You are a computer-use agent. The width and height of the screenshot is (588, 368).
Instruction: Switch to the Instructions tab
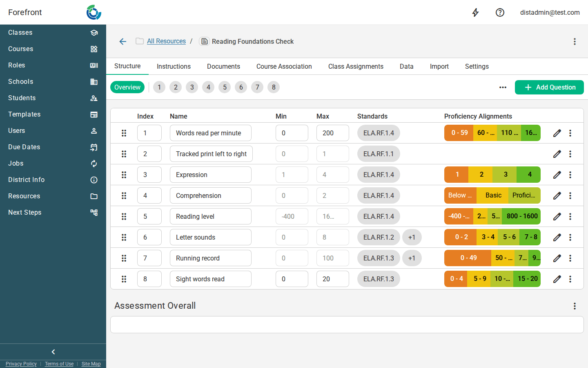174,66
